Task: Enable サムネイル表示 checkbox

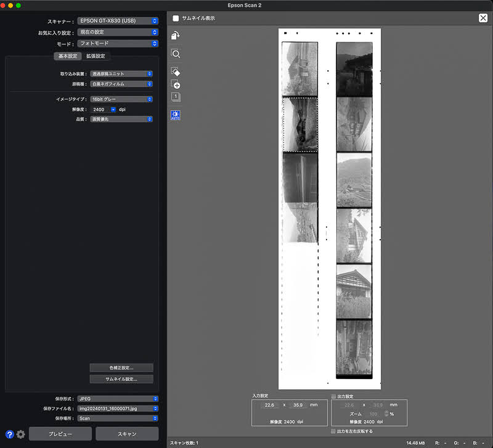Action: pos(176,18)
